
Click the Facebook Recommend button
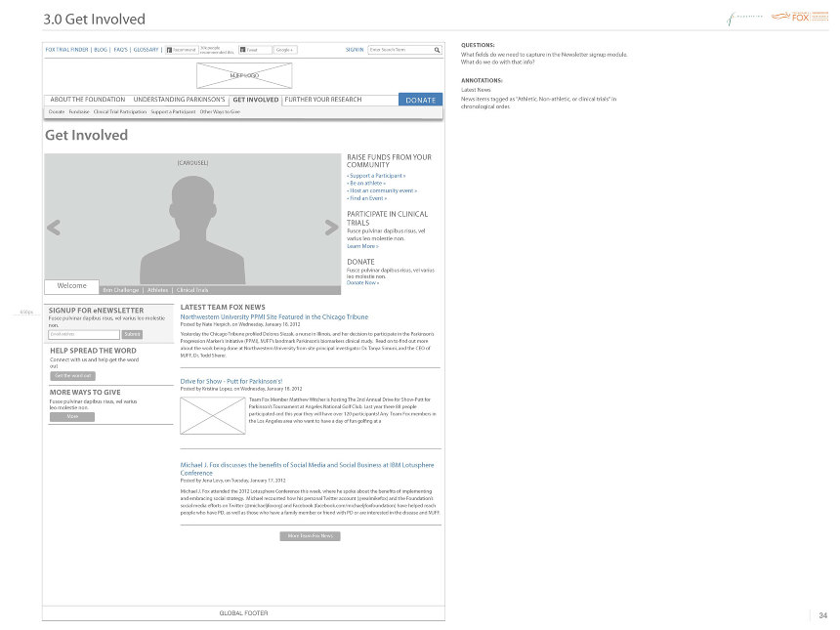(x=182, y=50)
